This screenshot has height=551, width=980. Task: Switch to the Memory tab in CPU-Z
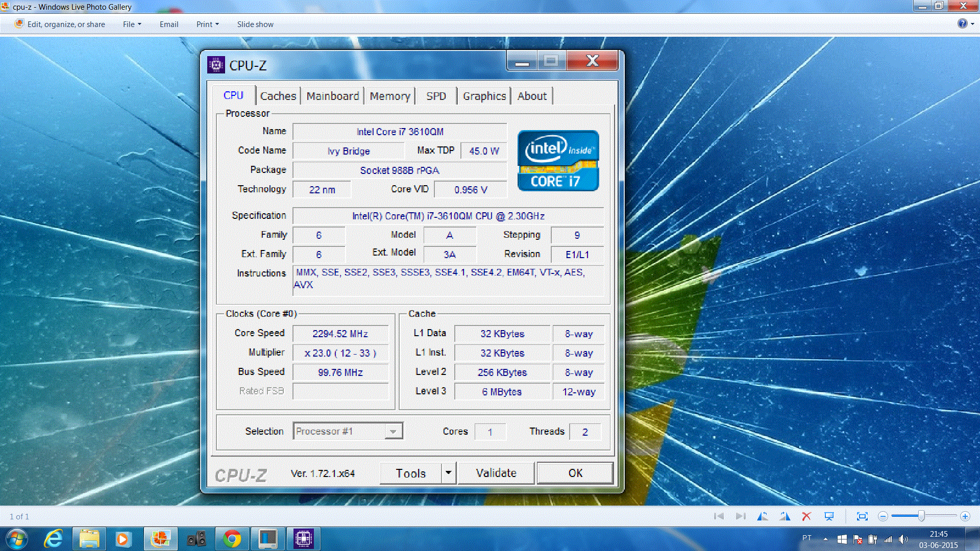(390, 96)
